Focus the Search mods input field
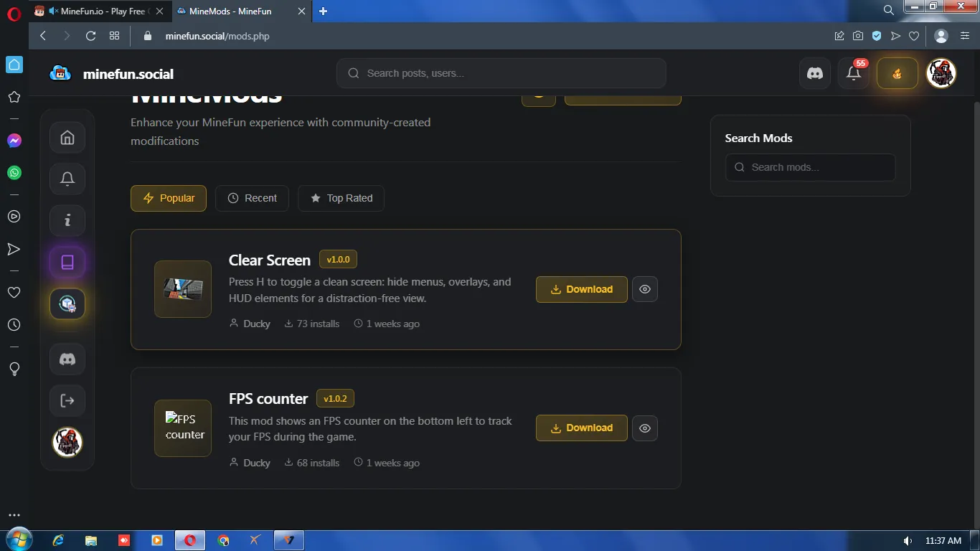The width and height of the screenshot is (980, 551). click(811, 167)
